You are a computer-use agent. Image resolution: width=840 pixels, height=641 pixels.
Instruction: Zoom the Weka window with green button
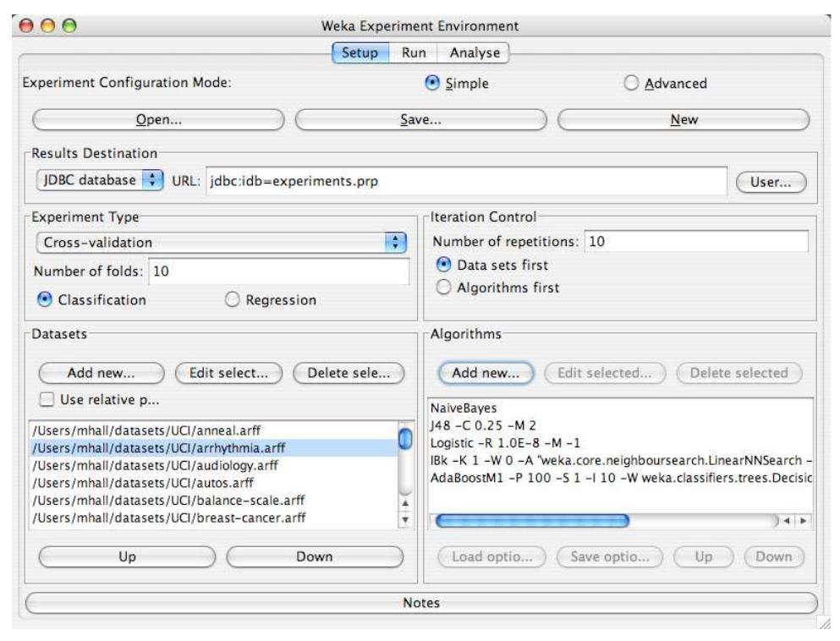69,25
